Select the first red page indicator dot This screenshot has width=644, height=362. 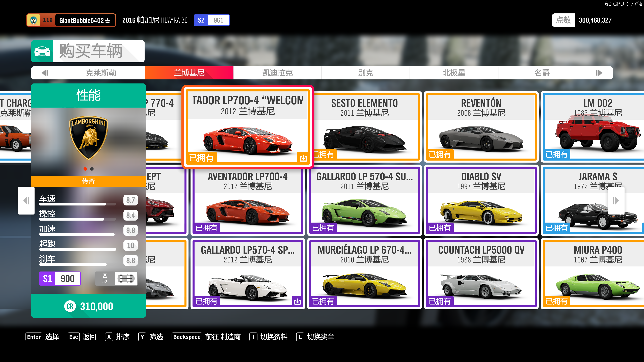tap(85, 169)
